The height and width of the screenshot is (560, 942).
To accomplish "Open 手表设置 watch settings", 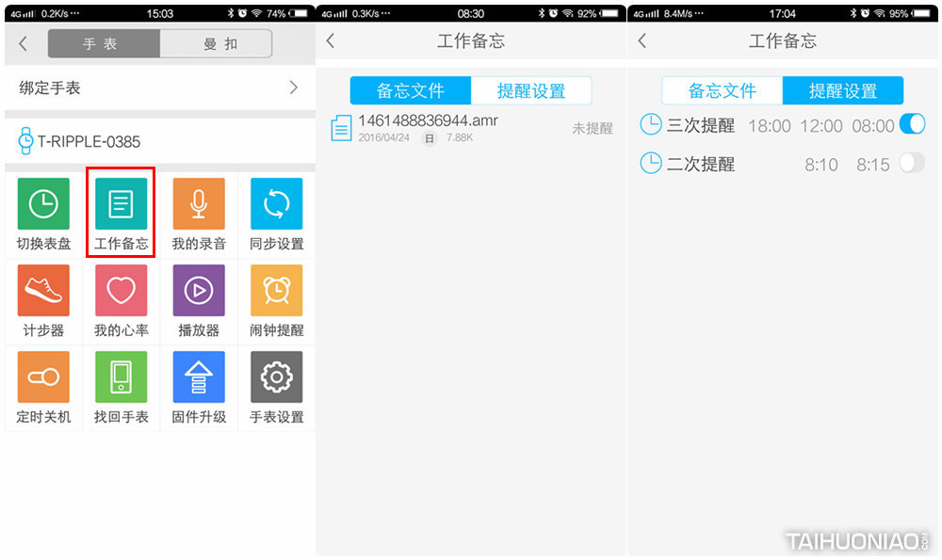I will pos(276,387).
